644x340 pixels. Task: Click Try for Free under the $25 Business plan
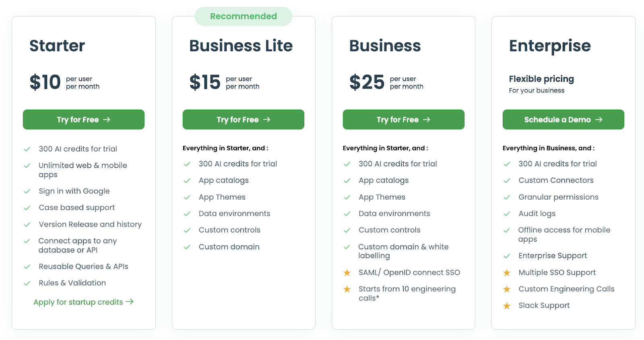[x=403, y=120]
